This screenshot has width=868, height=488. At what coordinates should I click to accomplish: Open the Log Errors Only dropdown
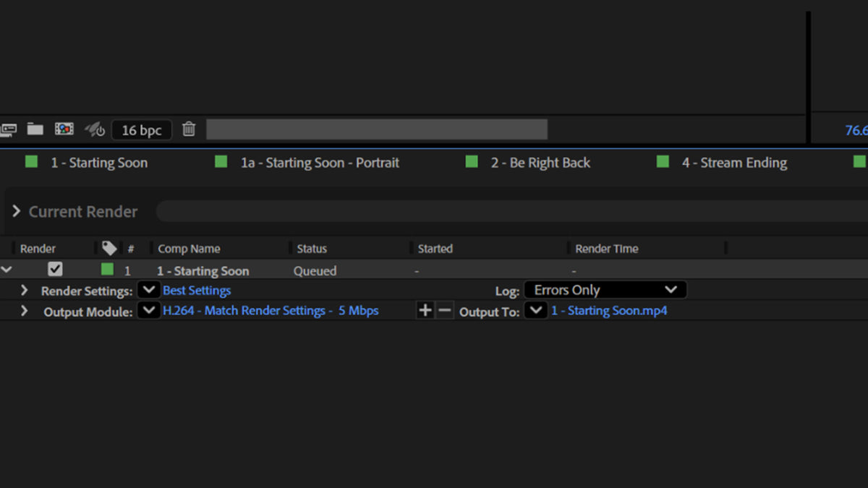605,291
